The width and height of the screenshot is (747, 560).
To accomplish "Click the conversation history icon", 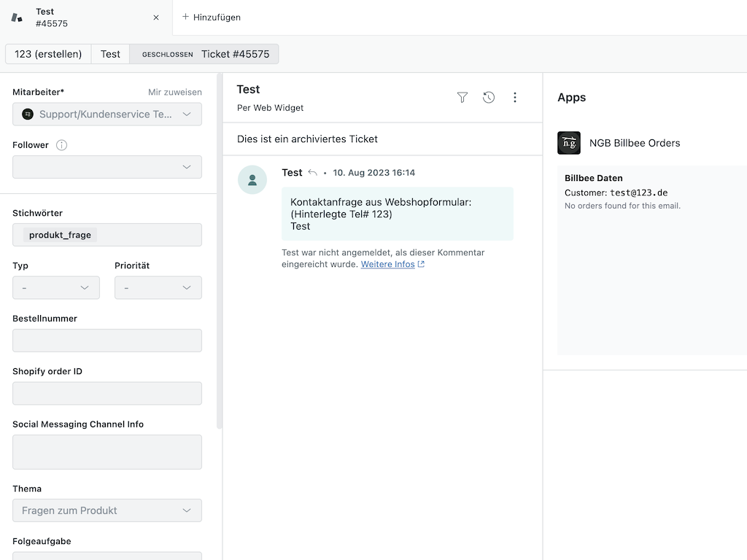I will 489,96.
